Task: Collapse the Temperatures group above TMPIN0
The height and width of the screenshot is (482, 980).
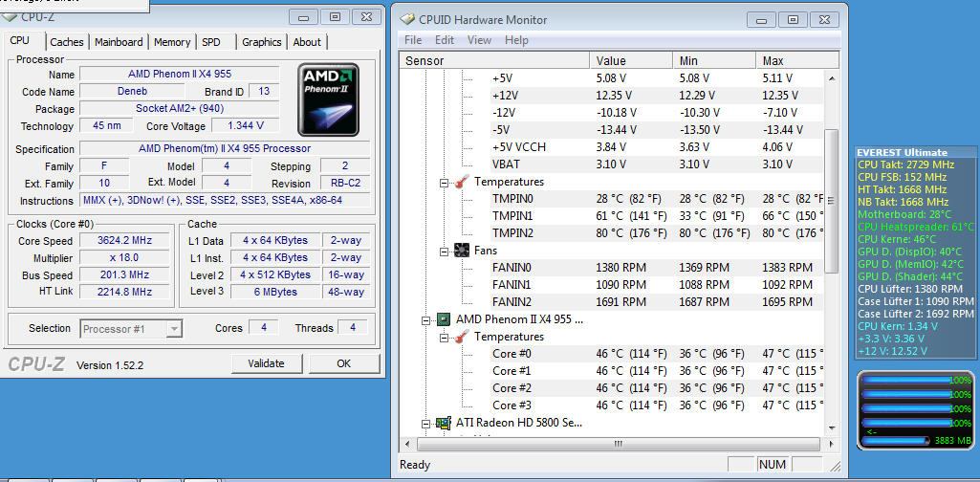Action: pyautogui.click(x=445, y=183)
